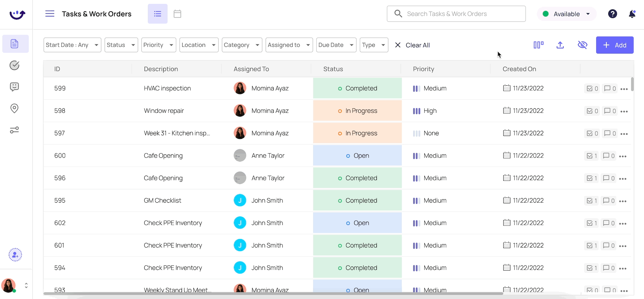Screen dimensions: 644x299
Task: Focus the Search Tasks & Work Orders field
Action: (x=456, y=14)
